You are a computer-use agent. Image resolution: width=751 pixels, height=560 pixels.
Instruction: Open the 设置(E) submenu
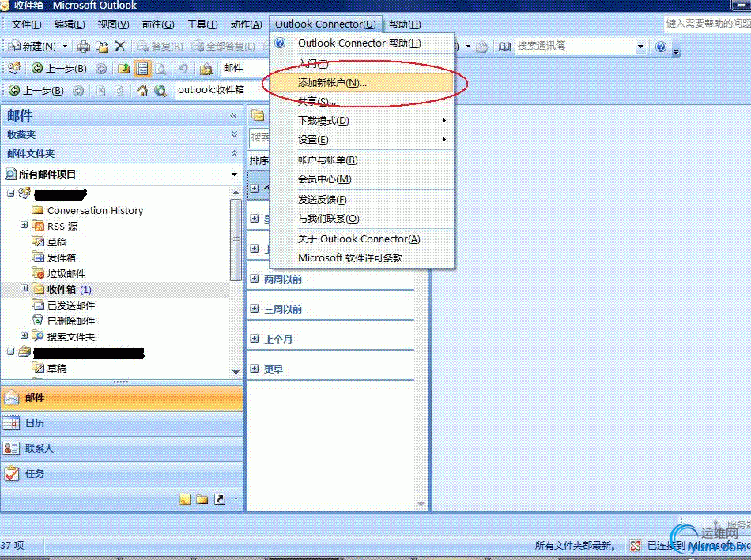point(361,140)
